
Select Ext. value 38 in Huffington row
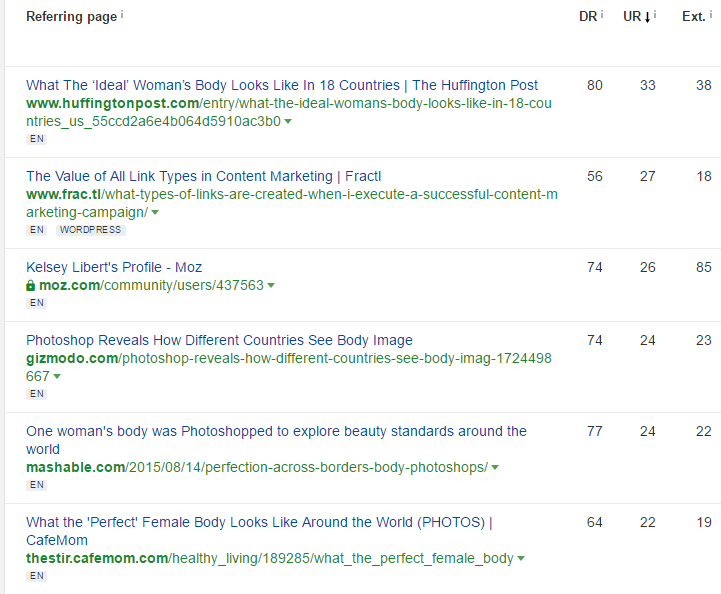tap(704, 85)
